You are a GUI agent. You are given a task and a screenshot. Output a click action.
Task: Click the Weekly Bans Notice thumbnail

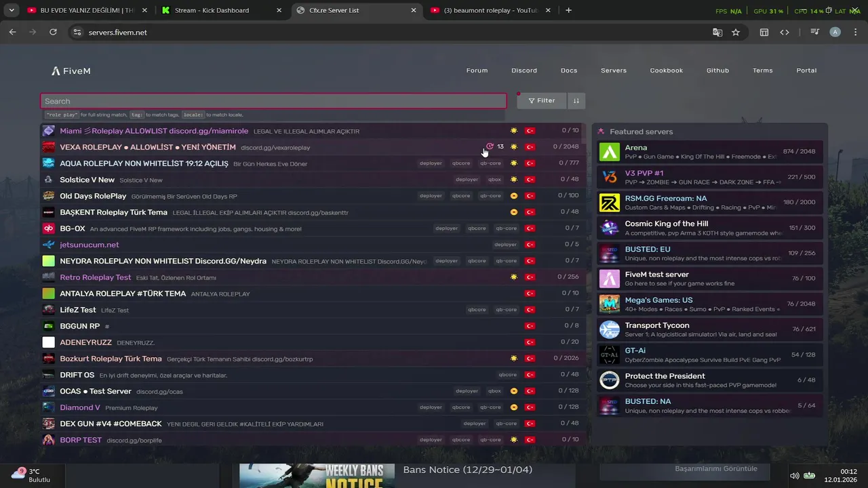click(x=317, y=476)
